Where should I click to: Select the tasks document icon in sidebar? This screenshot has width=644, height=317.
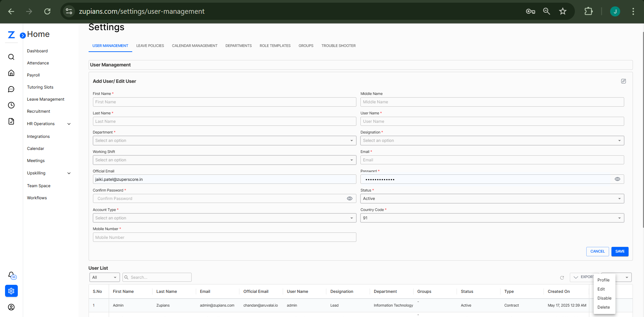coord(11,121)
